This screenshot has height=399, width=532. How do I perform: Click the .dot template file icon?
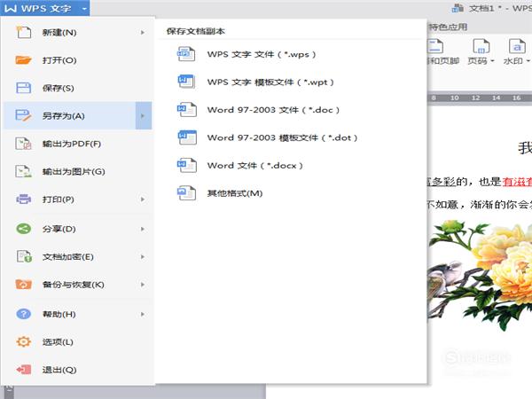click(187, 137)
